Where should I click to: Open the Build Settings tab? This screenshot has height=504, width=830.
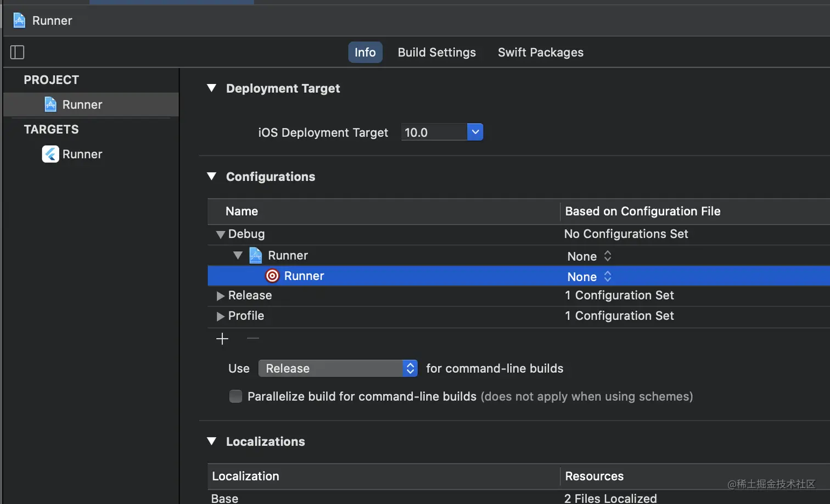pyautogui.click(x=436, y=52)
